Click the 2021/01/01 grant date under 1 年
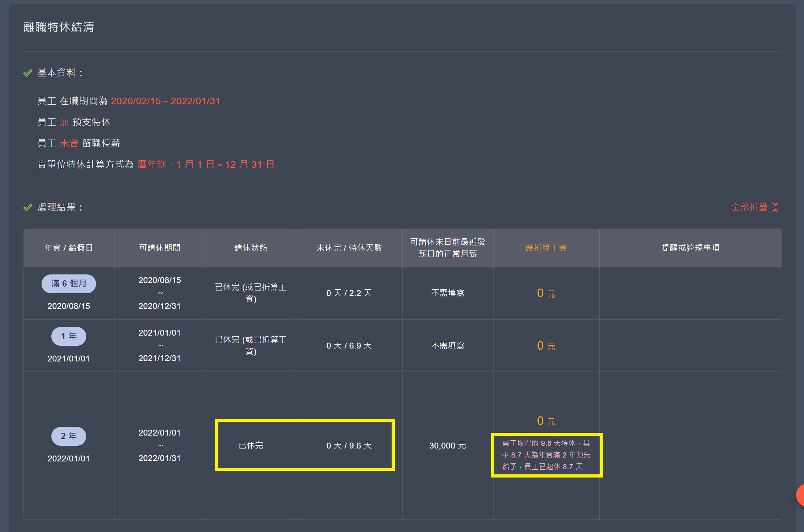This screenshot has height=532, width=804. point(69,359)
